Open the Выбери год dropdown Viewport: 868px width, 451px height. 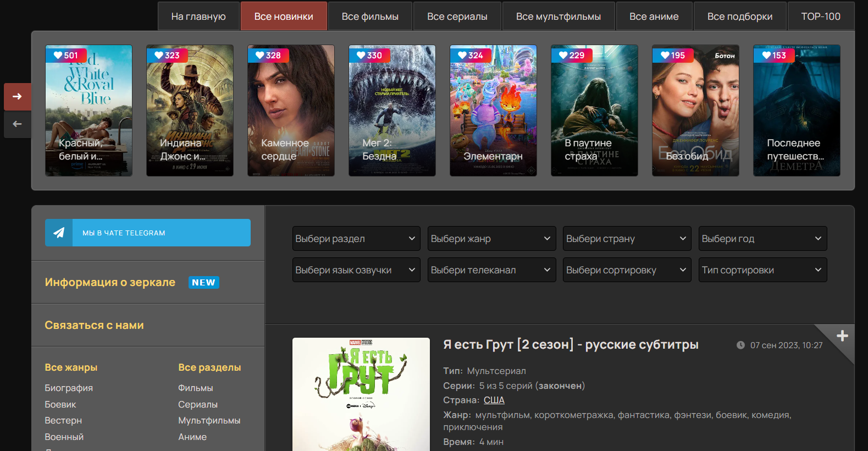tap(762, 239)
